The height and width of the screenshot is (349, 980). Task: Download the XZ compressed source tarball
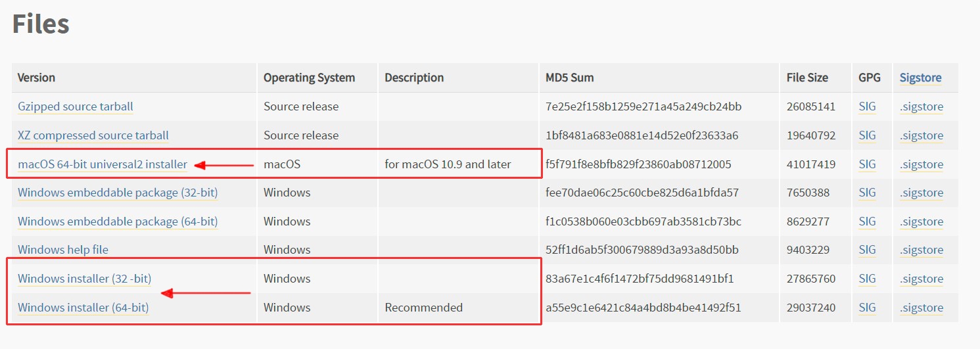click(93, 135)
